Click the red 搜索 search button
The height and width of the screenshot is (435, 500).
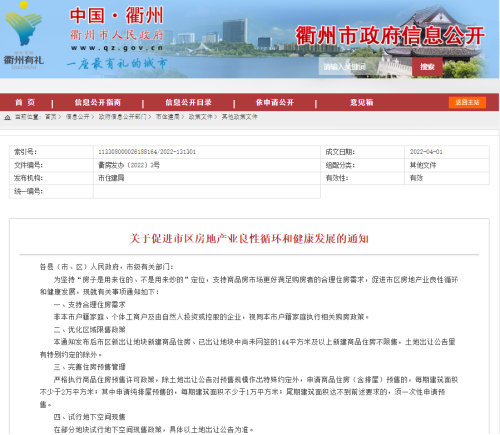click(x=427, y=67)
